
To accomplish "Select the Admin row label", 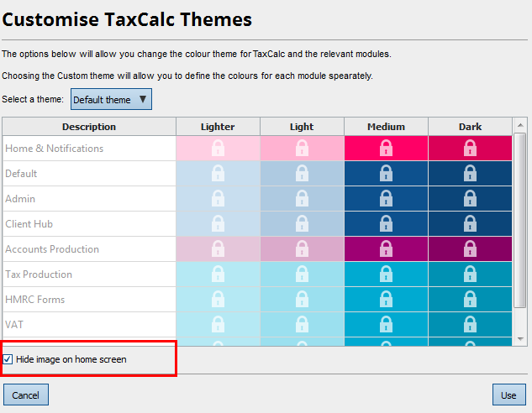I will coord(20,199).
